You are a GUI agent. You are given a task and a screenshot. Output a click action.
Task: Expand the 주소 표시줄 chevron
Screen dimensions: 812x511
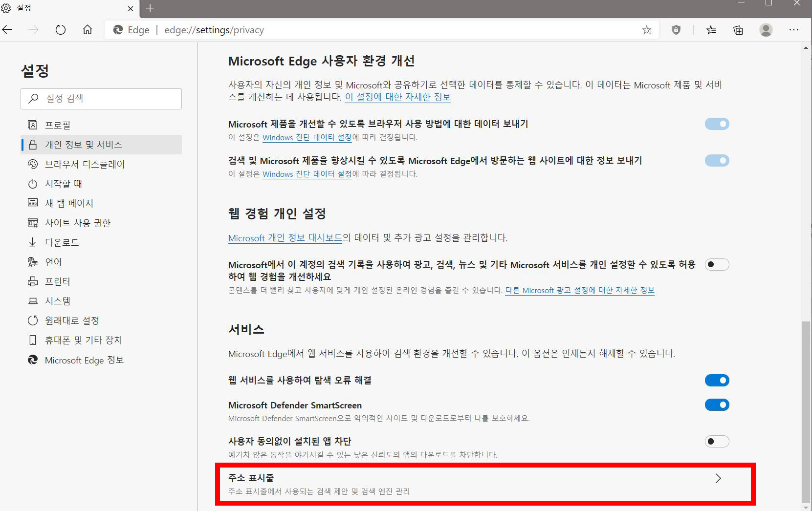coord(718,478)
